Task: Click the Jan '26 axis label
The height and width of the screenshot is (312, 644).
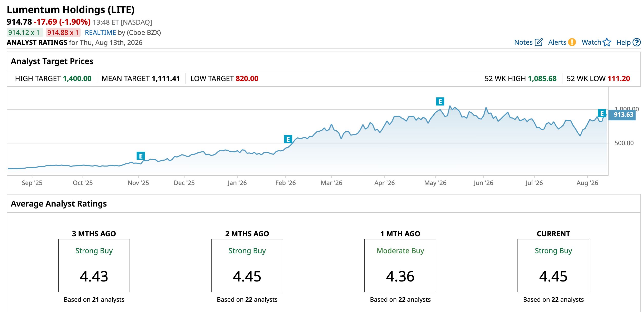Action: [237, 183]
